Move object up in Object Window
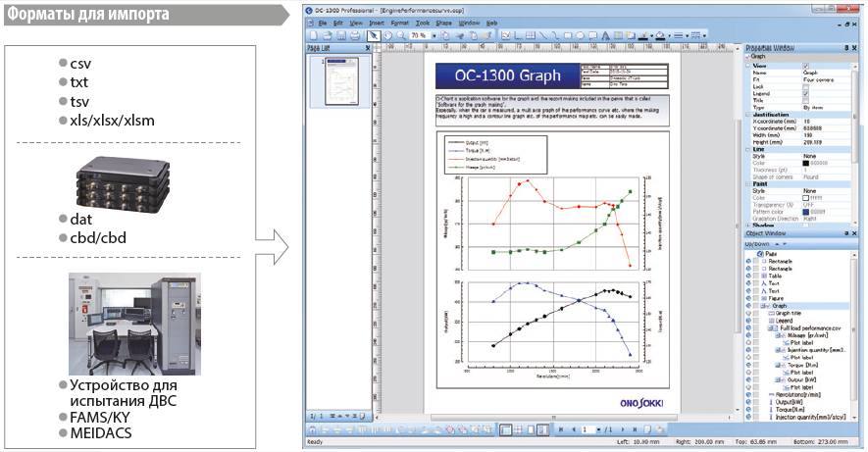The image size is (868, 452). pos(777,244)
